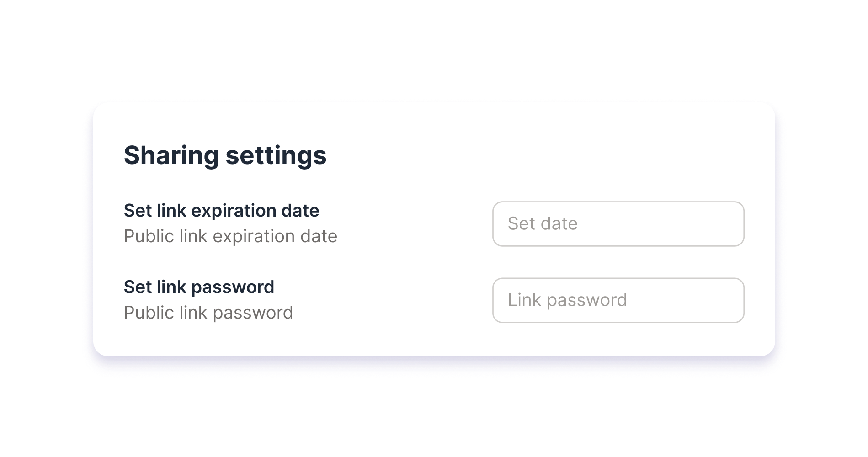Select the "Set link password" label
Image resolution: width=868 pixels, height=457 pixels.
[x=199, y=287]
